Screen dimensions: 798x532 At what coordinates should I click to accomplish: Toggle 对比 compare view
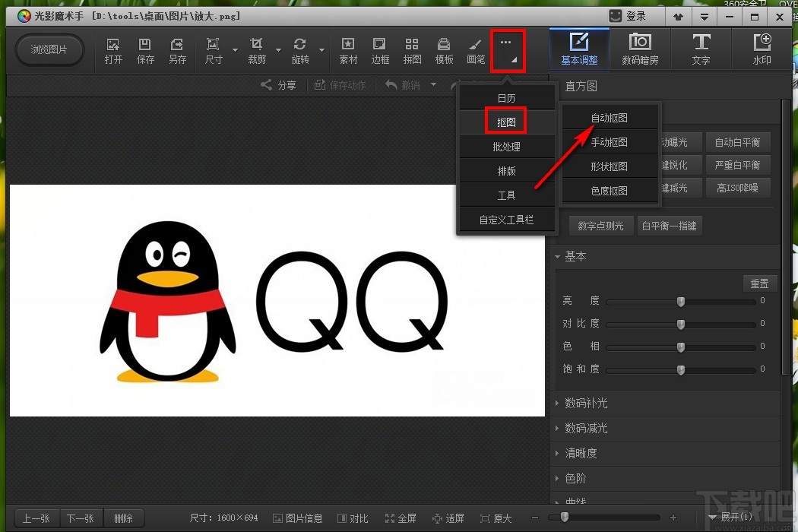[x=353, y=518]
